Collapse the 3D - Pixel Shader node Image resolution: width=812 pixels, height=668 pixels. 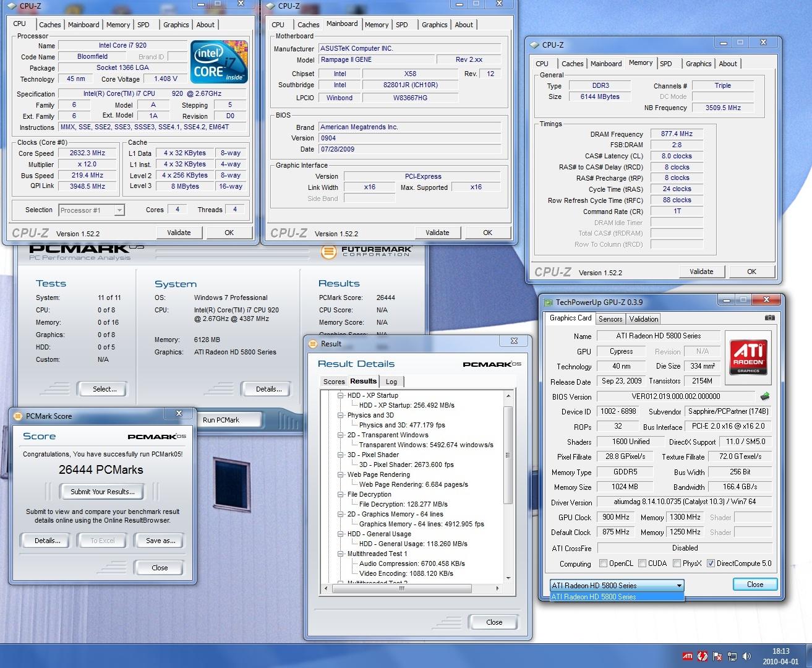[340, 455]
